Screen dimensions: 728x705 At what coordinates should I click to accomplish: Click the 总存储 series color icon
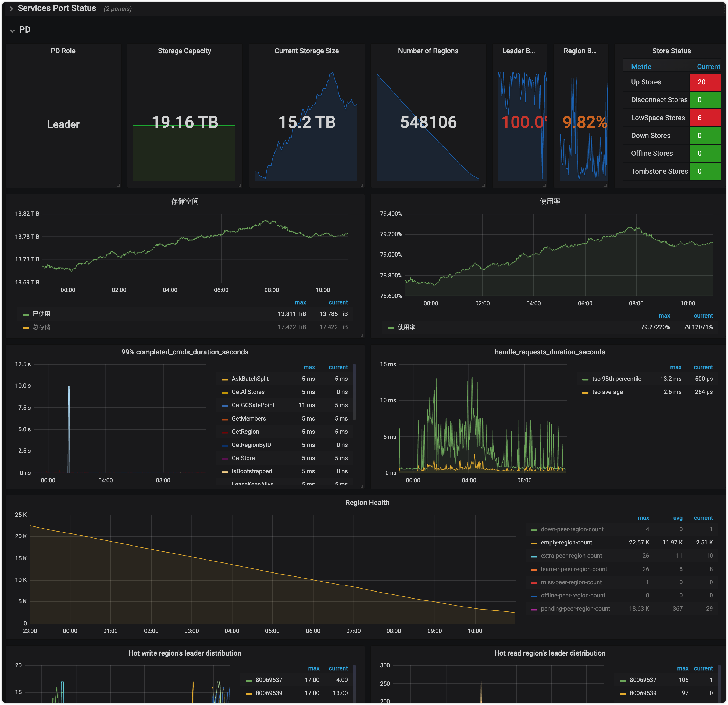[x=26, y=327]
